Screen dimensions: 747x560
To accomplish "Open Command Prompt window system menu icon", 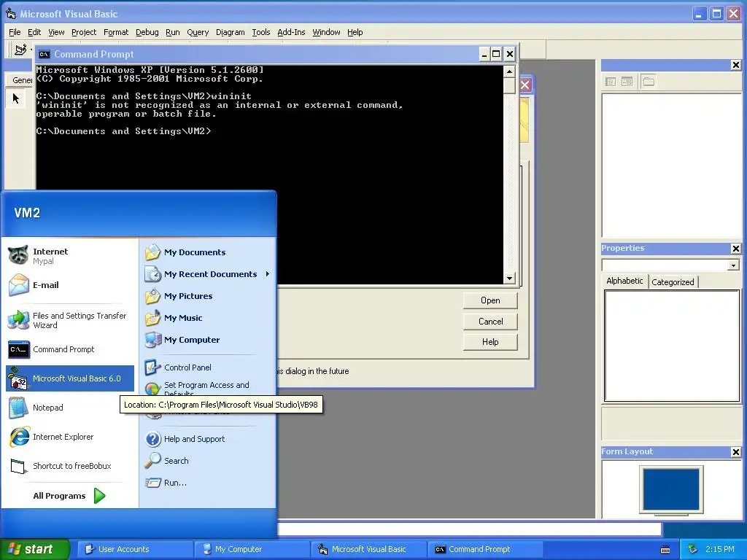I will click(44, 54).
